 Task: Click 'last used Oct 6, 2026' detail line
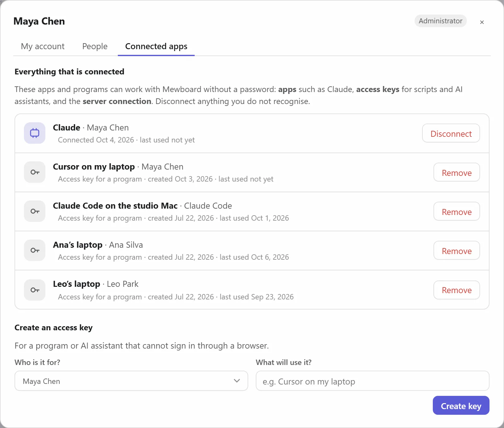pos(255,257)
